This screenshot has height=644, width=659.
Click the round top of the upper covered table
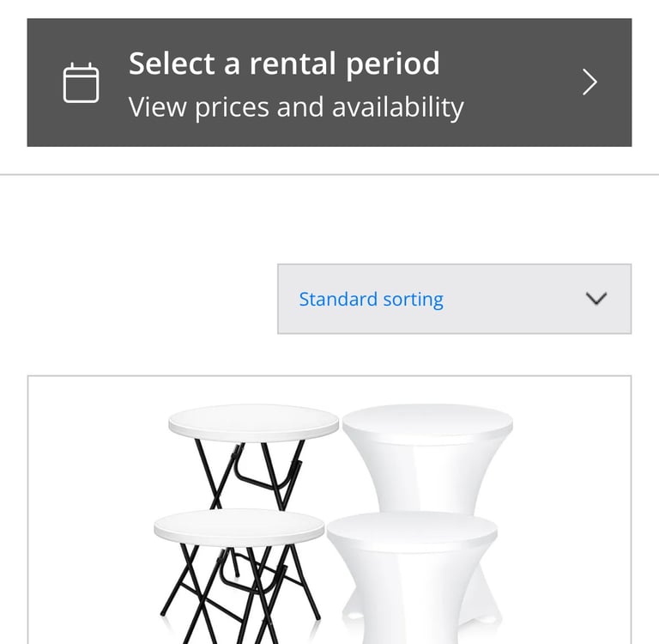click(427, 421)
